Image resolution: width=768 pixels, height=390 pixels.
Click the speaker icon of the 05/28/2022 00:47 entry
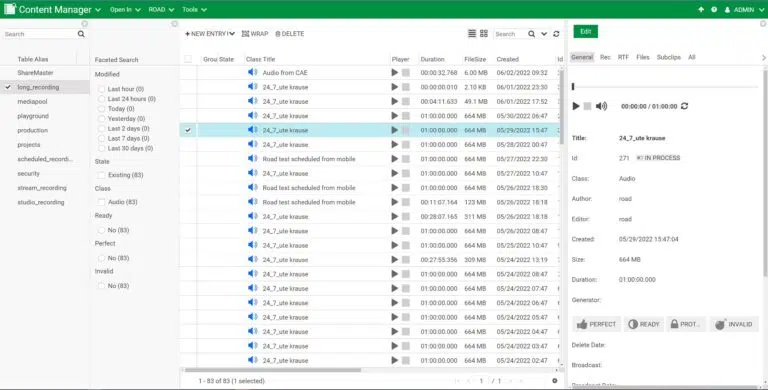tap(253, 144)
